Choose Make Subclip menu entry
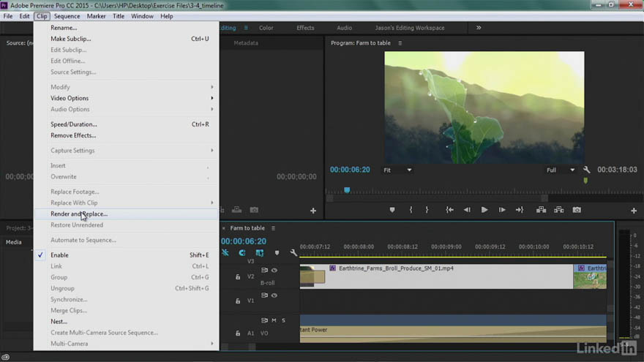 click(126, 39)
